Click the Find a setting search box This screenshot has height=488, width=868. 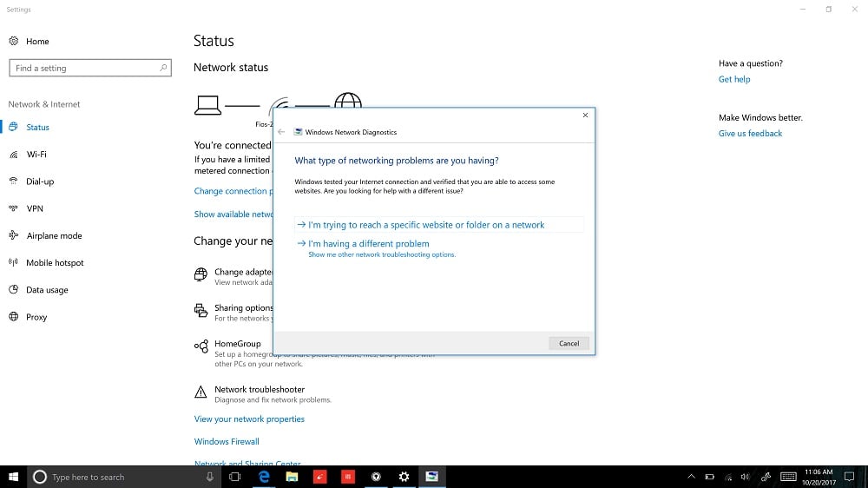tap(85, 68)
